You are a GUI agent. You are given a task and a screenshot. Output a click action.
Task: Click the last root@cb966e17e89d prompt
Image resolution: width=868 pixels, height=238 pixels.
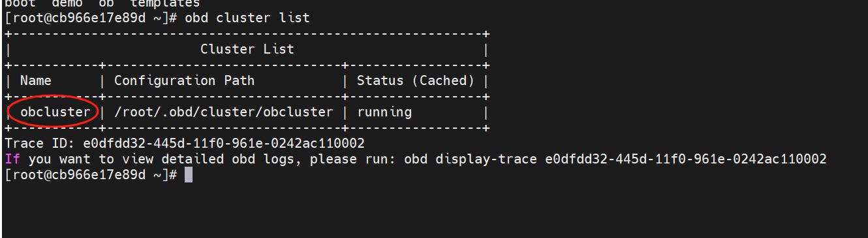[86, 175]
